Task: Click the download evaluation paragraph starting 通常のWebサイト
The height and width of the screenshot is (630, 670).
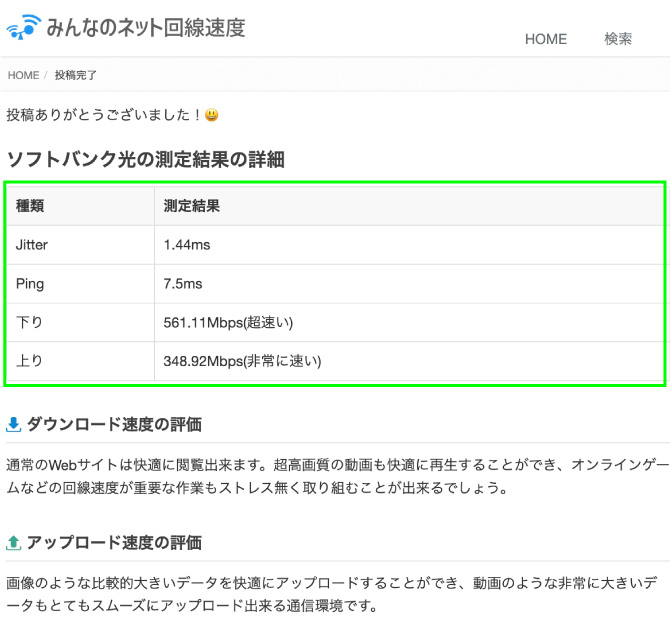Action: pyautogui.click(x=338, y=476)
